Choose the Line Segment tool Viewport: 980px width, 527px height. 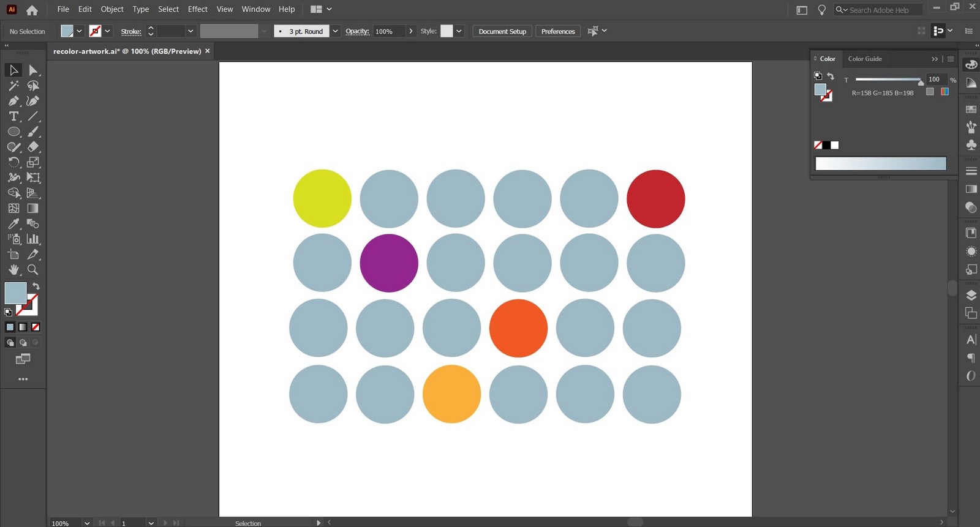pyautogui.click(x=33, y=116)
